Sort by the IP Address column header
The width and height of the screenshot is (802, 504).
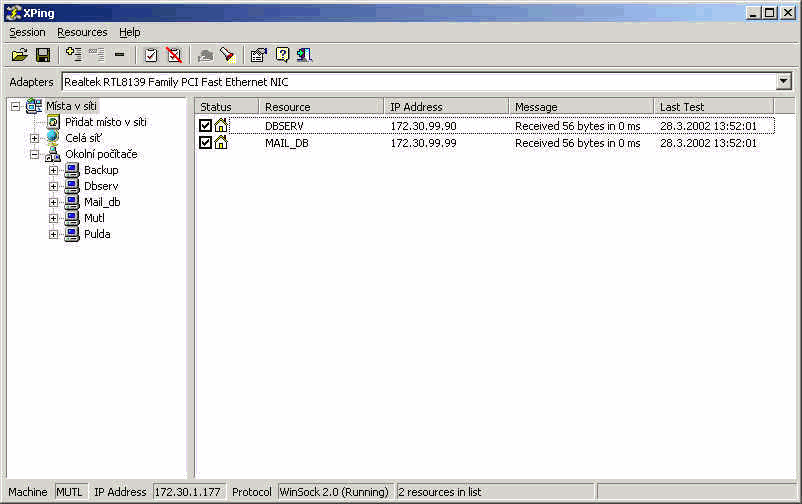[x=447, y=106]
